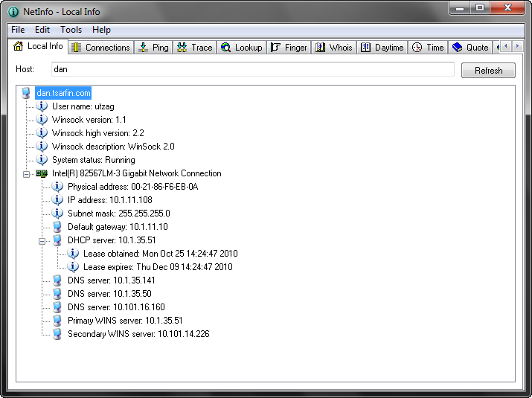Collapse the Intel Gigabit Network Connection node
The image size is (532, 398).
27,173
